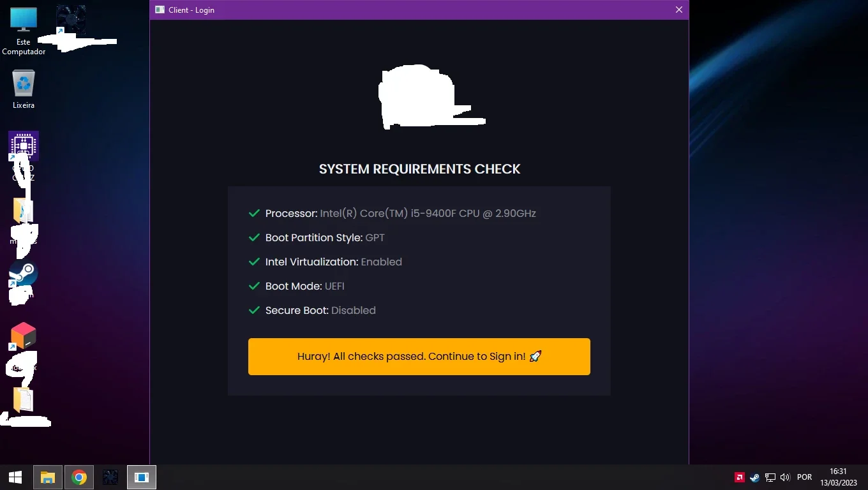Close the Client - Login window
The image size is (868, 490).
[x=679, y=10]
